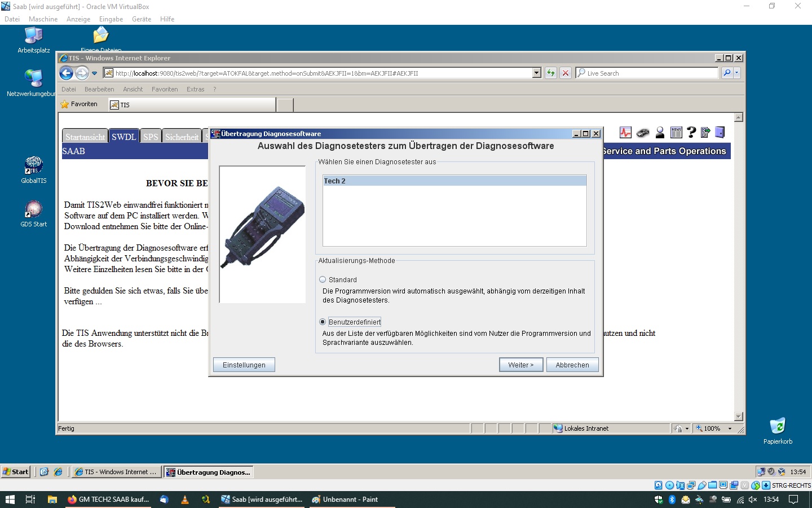Click the page scrollbar up arrow
Image resolution: width=812 pixels, height=508 pixels.
(739, 117)
